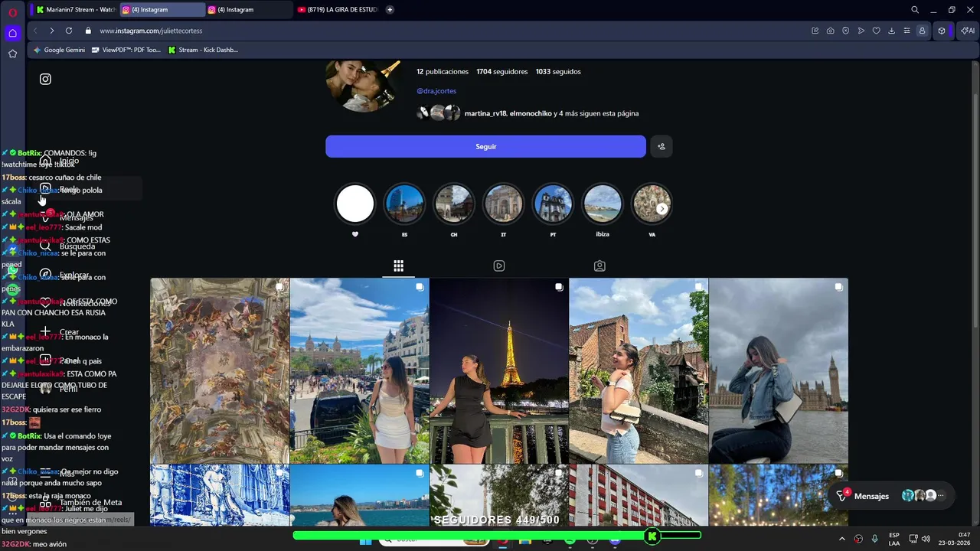
Task: Open a new browser tab
Action: point(390,10)
